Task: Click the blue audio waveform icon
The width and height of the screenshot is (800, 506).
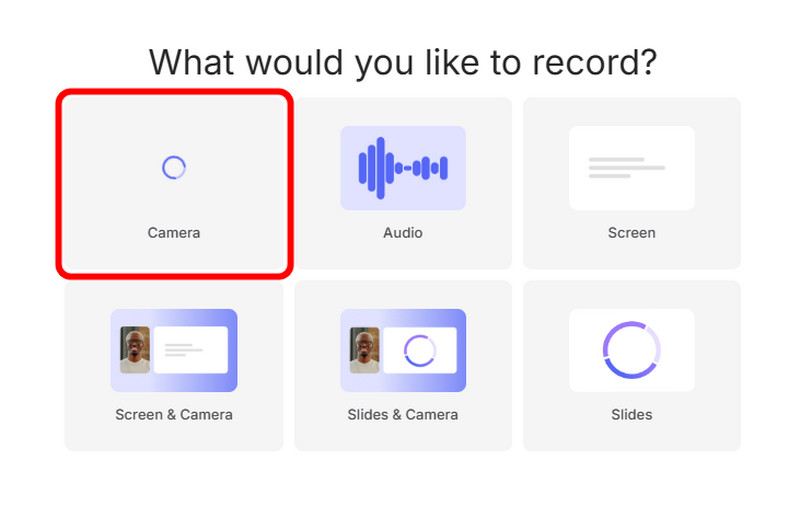Action: [403, 167]
